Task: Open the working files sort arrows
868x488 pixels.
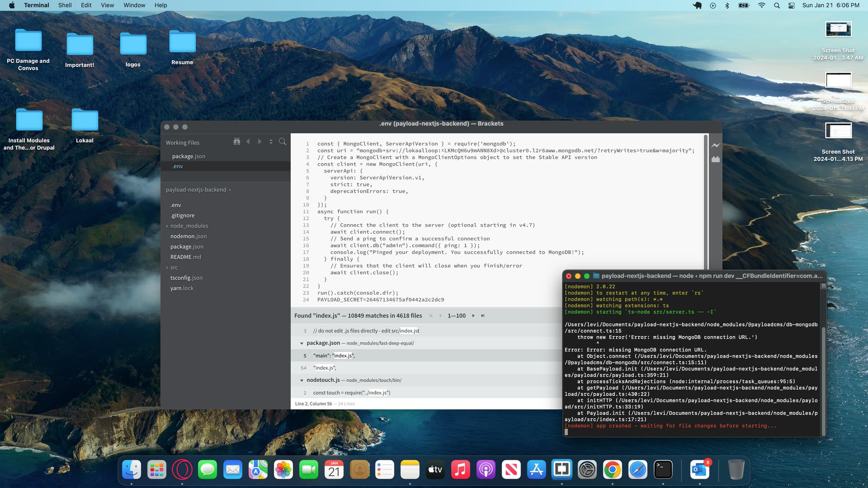Action: [271, 141]
